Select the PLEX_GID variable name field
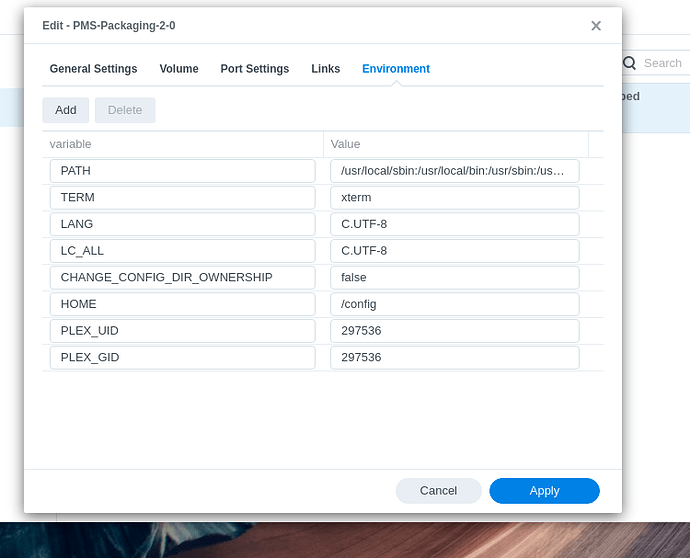 (x=183, y=357)
